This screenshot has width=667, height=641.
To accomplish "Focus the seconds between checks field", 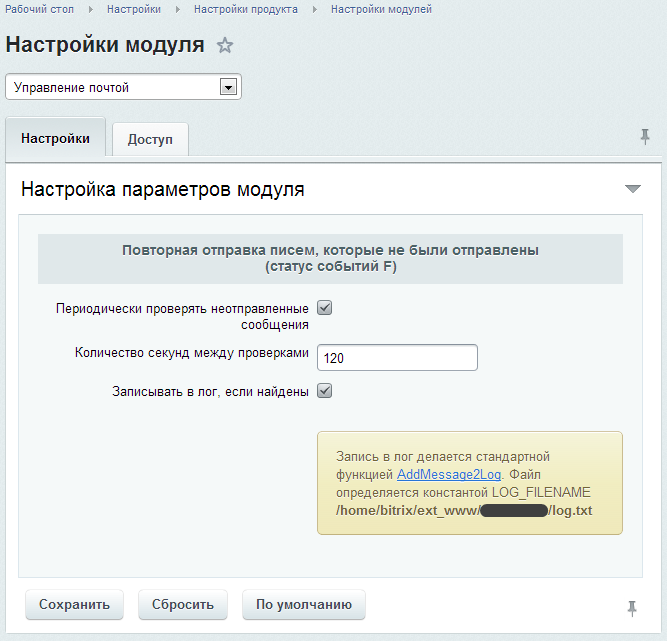I will (397, 357).
